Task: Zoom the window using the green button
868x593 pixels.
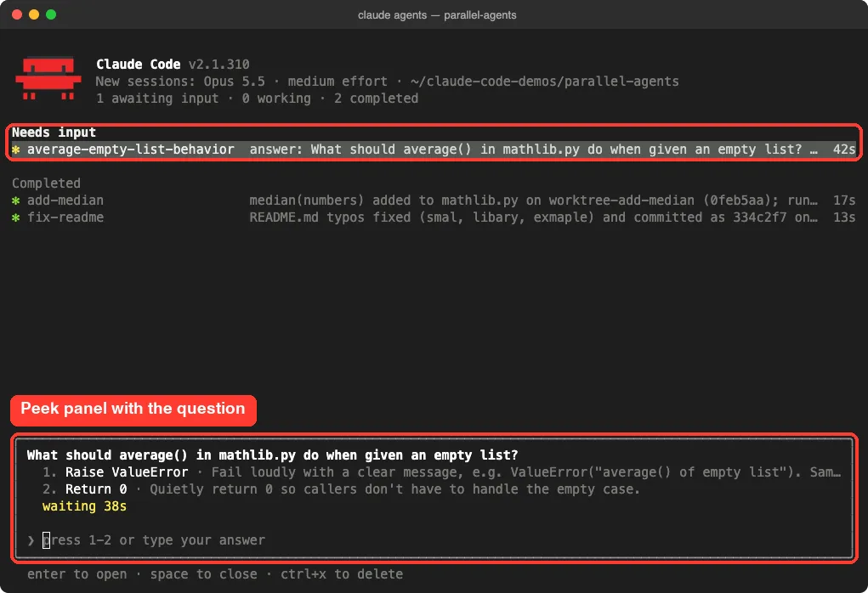Action: point(51,14)
